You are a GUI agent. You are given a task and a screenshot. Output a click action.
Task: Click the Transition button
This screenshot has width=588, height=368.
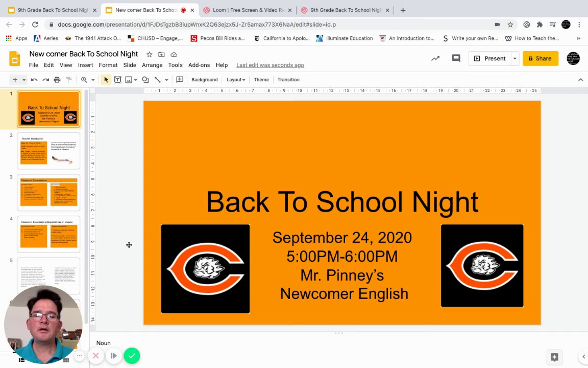[288, 80]
